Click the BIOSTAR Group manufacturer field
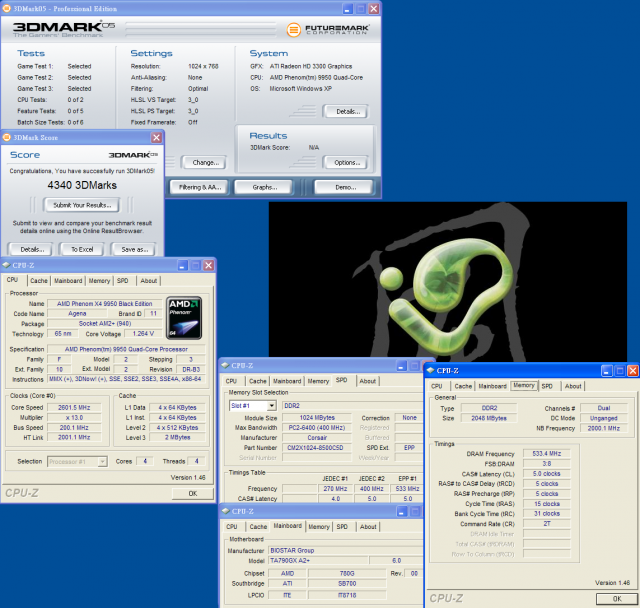 click(345, 550)
